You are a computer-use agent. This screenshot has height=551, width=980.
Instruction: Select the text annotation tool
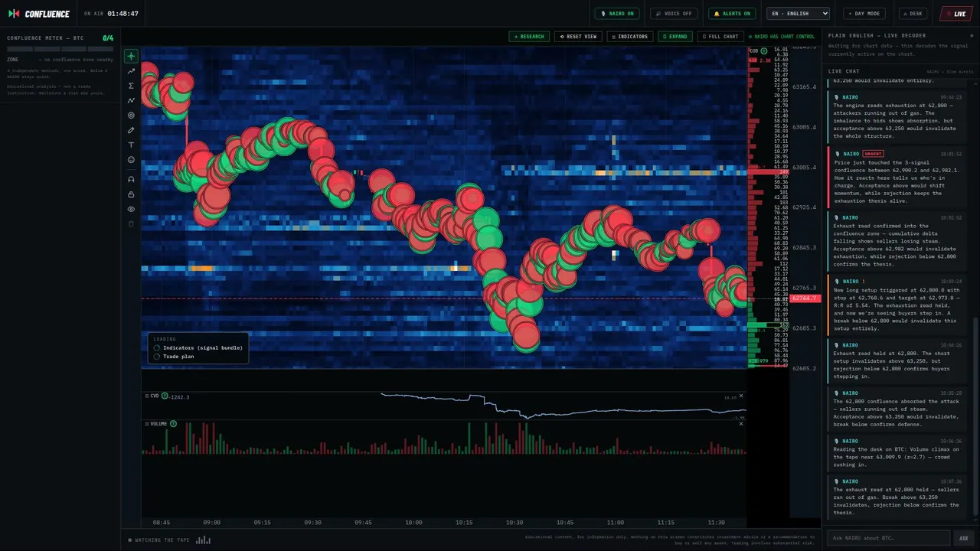[131, 145]
